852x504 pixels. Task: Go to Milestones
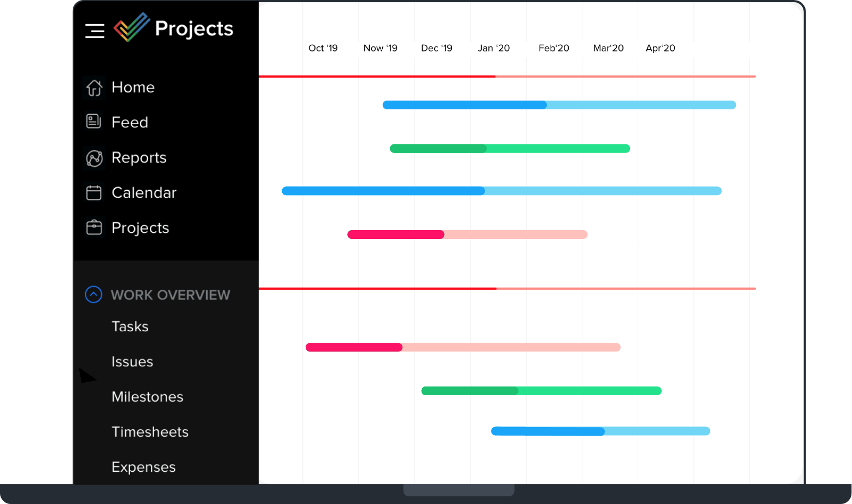(x=147, y=397)
